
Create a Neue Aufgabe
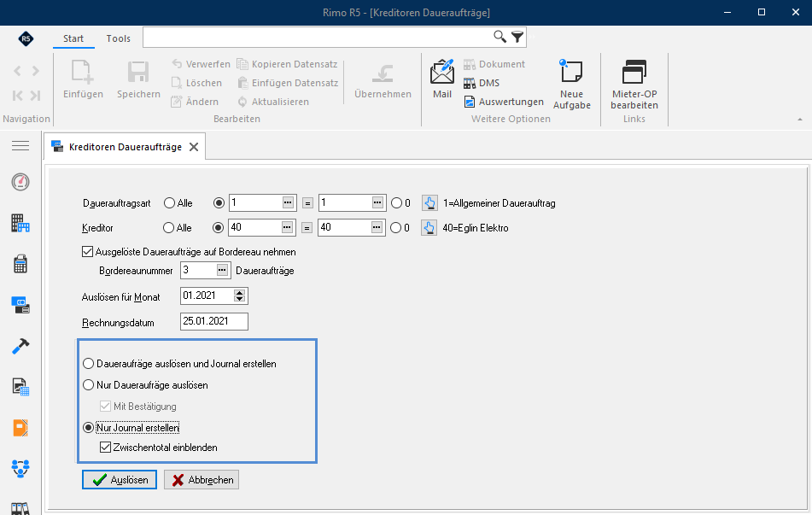coord(572,85)
